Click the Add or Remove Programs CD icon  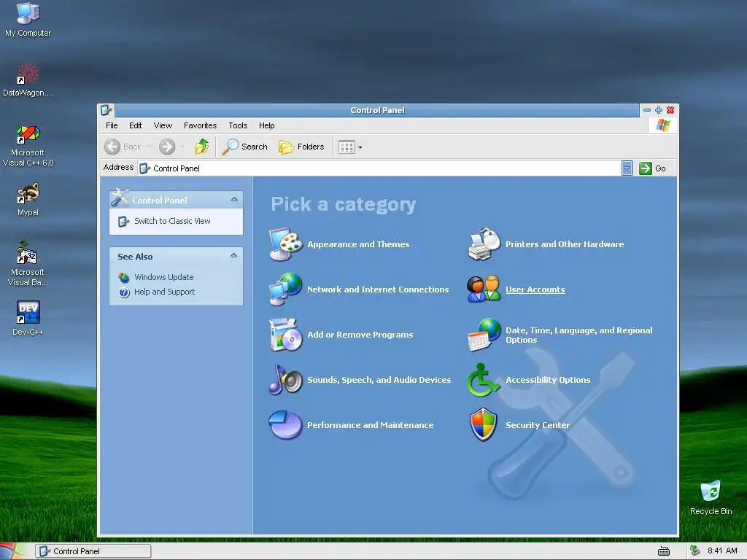285,334
